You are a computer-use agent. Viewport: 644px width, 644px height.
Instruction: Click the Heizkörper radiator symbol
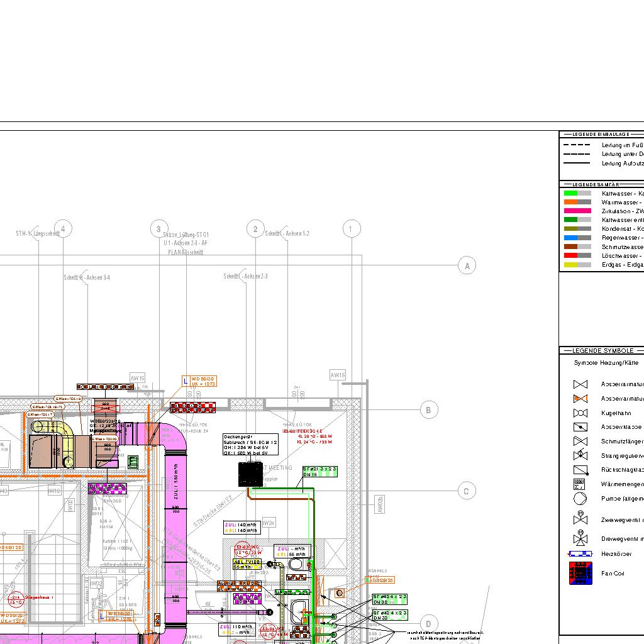tap(580, 553)
